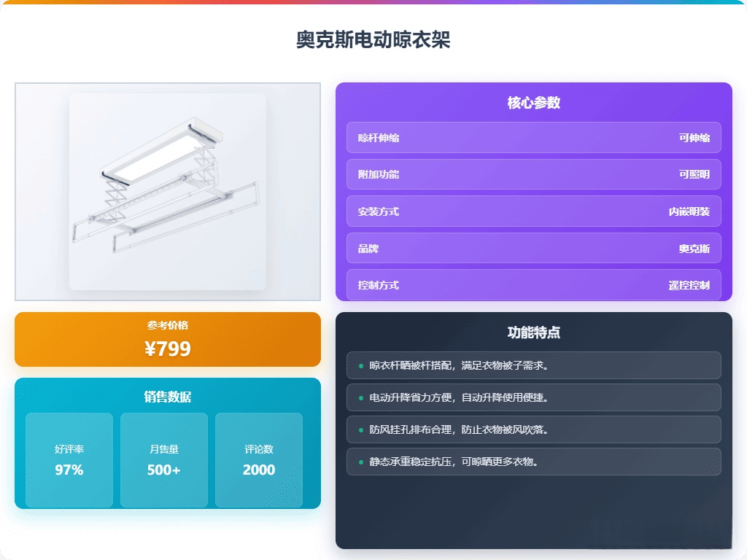Viewport: 747px width, 560px height.
Task: Click the green bullet beside 防风挂孔 feature
Action: tap(360, 430)
